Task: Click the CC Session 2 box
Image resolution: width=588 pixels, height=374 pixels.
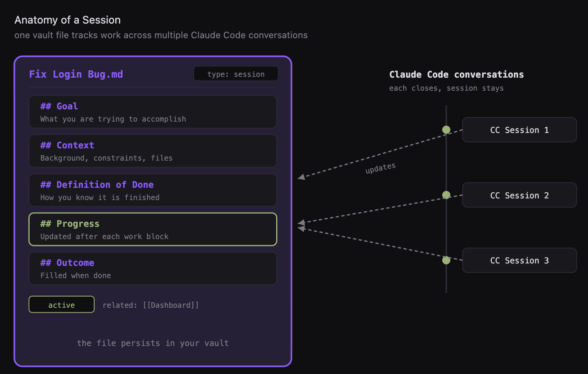Action: coord(519,195)
